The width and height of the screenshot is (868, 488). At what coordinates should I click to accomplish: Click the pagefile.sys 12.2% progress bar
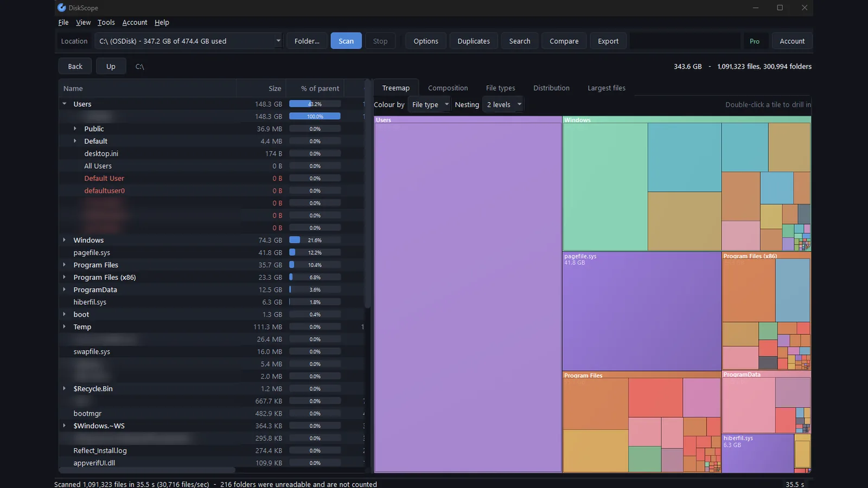(315, 253)
